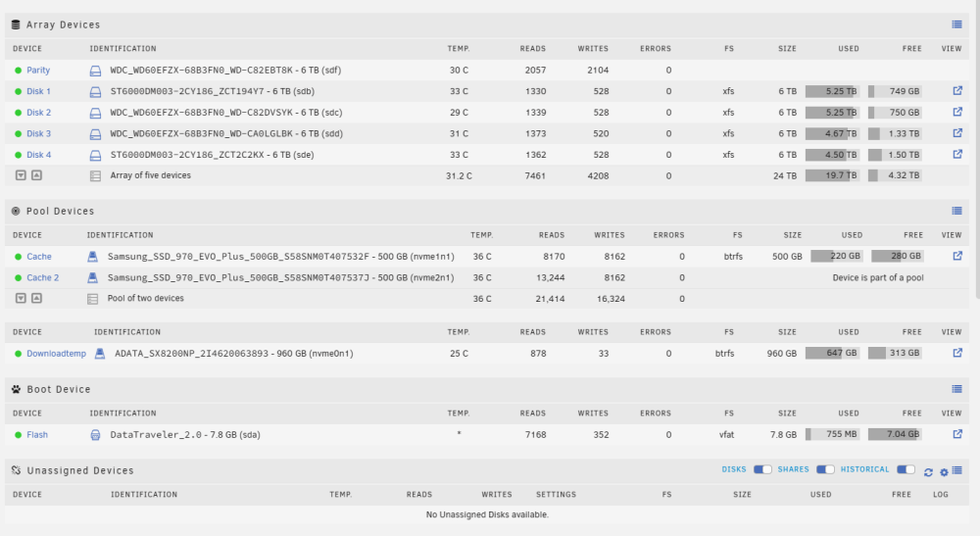Click the Array Devices section header
This screenshot has width=980, height=536.
pyautogui.click(x=487, y=25)
